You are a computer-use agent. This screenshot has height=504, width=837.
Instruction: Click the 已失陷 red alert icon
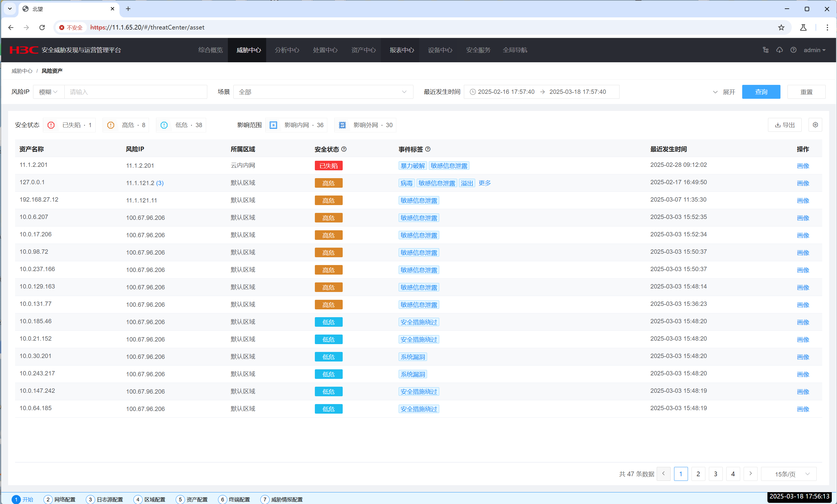tap(51, 125)
